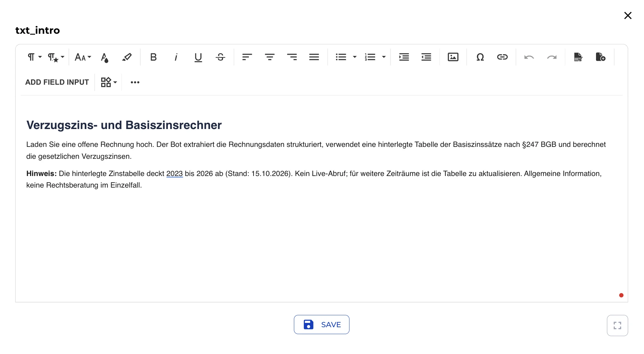This screenshot has height=354, width=644.
Task: Open numbered list style dropdown arrow
Action: pos(384,57)
